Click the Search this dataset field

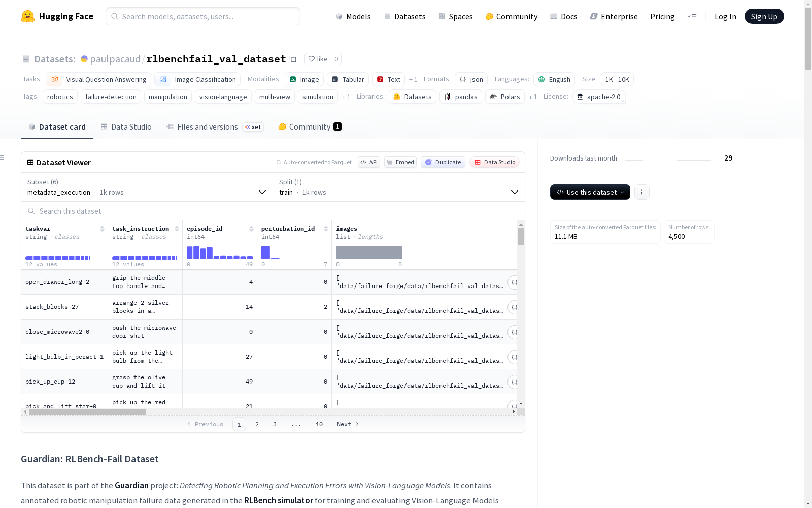[x=273, y=211]
